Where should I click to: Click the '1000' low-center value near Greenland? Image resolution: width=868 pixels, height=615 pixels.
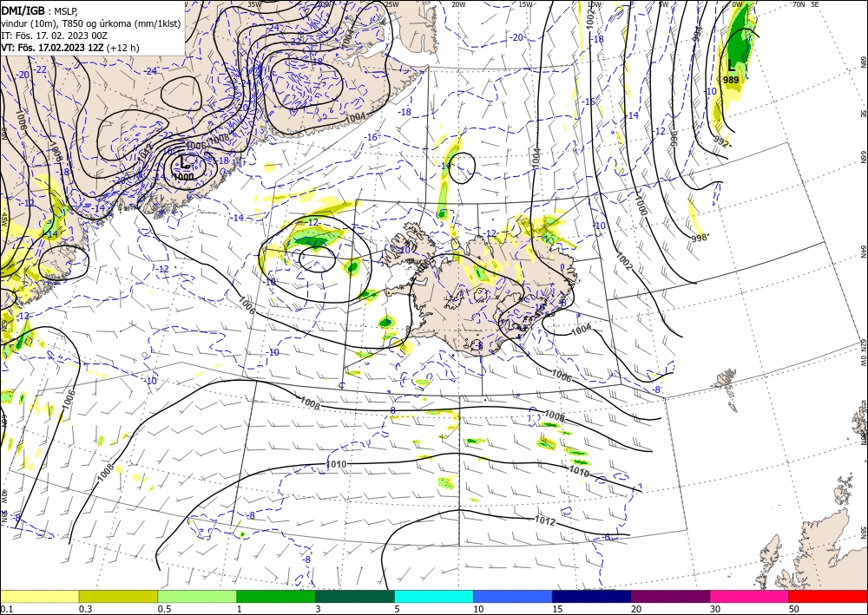tap(183, 176)
